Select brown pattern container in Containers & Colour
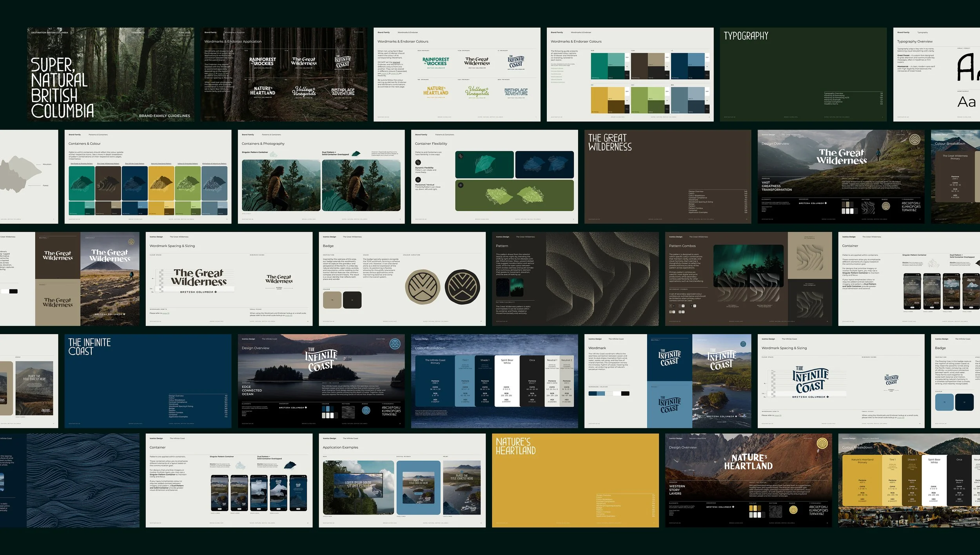The image size is (980, 555). (108, 183)
